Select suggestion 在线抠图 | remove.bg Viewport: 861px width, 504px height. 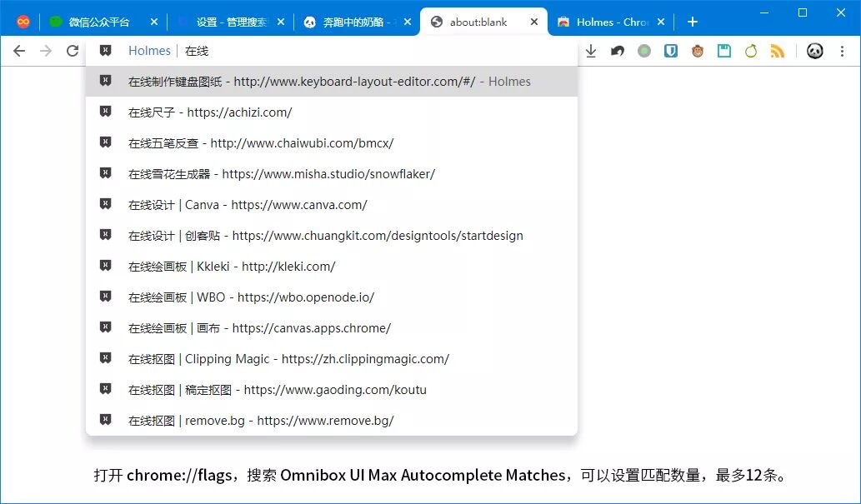point(332,420)
